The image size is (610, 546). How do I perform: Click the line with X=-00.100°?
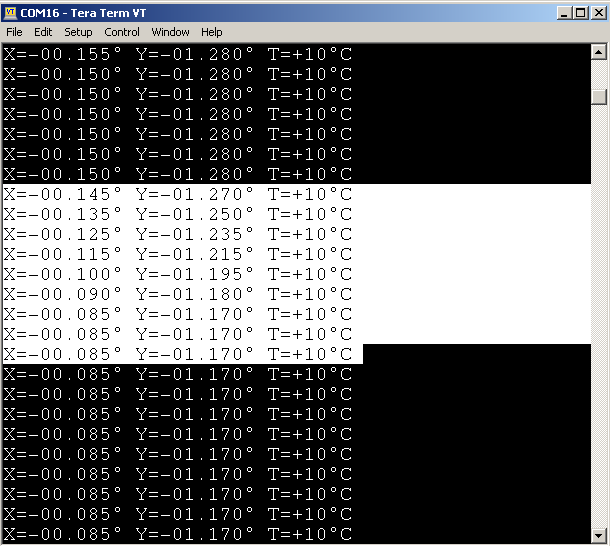178,274
